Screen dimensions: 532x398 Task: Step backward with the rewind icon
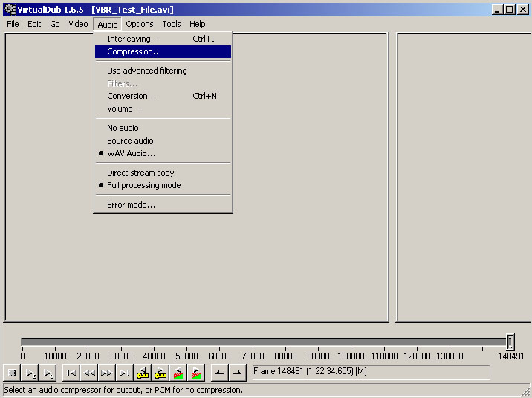[89, 373]
